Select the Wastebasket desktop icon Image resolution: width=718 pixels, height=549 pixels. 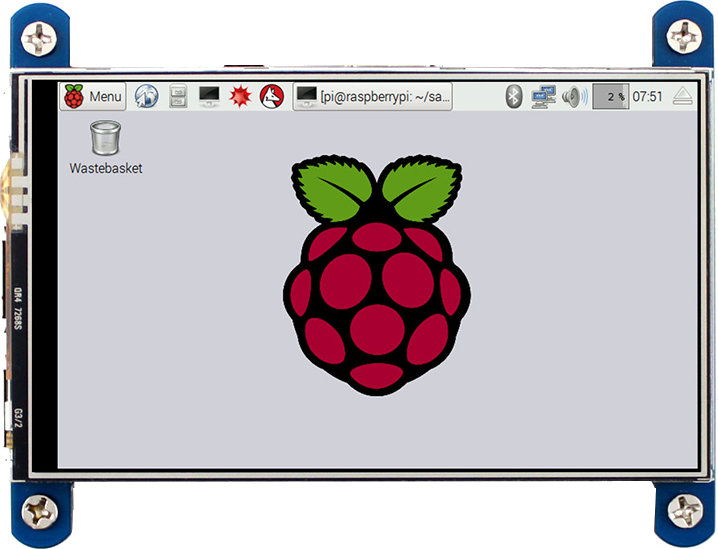click(106, 138)
